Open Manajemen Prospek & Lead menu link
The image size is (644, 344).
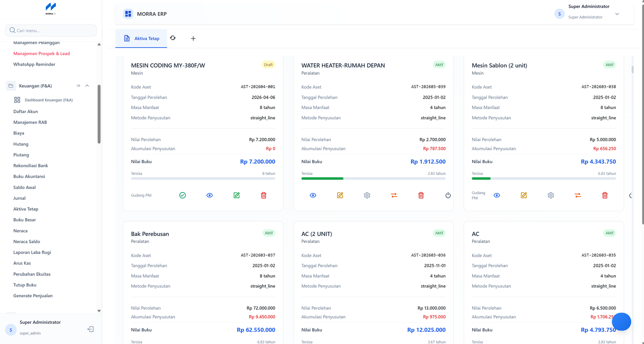coord(41,54)
